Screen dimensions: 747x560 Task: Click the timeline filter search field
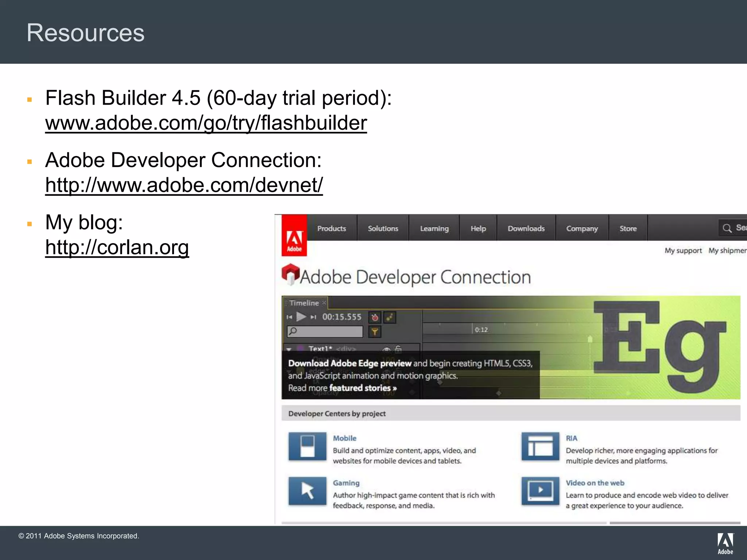325,331
